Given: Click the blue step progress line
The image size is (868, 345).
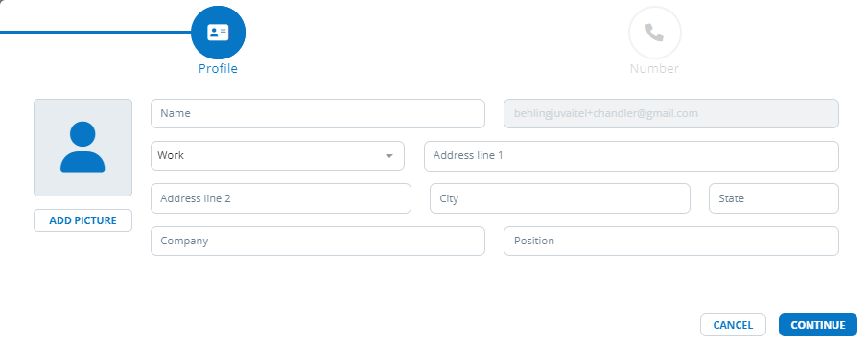Looking at the screenshot, I should 95,33.
